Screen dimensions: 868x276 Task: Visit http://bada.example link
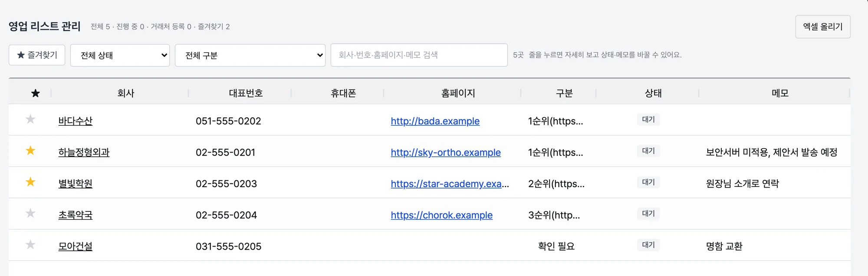pyautogui.click(x=435, y=121)
